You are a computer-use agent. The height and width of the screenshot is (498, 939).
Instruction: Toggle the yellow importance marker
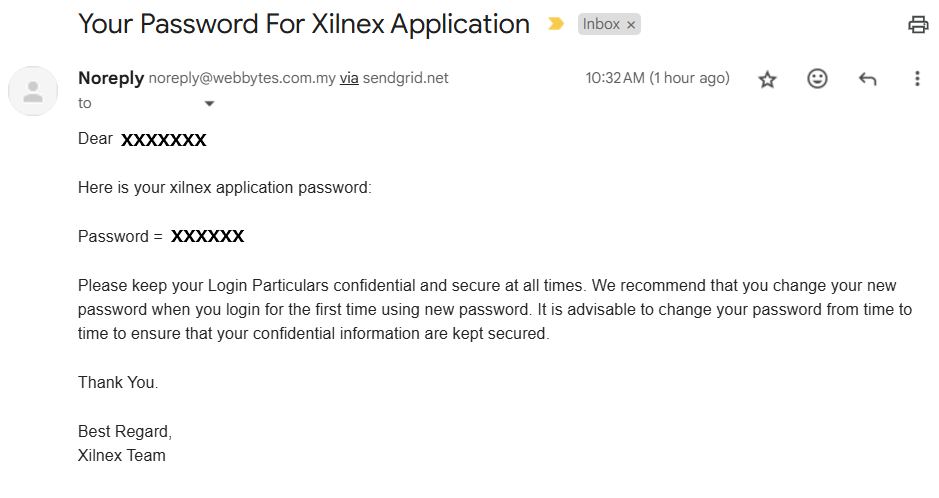[556, 24]
